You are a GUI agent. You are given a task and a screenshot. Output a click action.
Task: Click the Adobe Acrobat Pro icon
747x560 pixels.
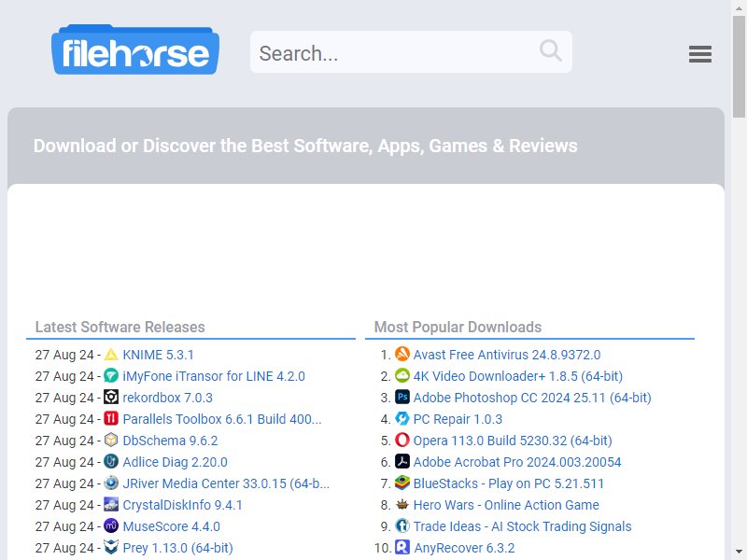coord(402,461)
